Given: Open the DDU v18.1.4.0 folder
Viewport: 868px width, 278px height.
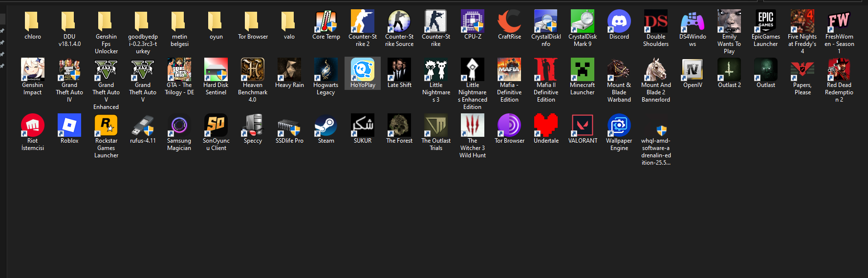Looking at the screenshot, I should coord(69,21).
